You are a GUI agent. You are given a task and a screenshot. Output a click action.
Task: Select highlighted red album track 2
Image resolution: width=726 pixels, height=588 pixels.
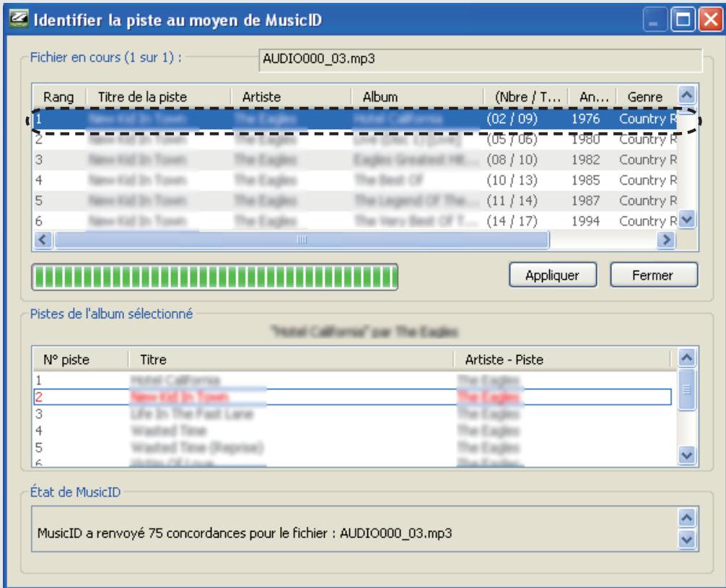point(352,397)
